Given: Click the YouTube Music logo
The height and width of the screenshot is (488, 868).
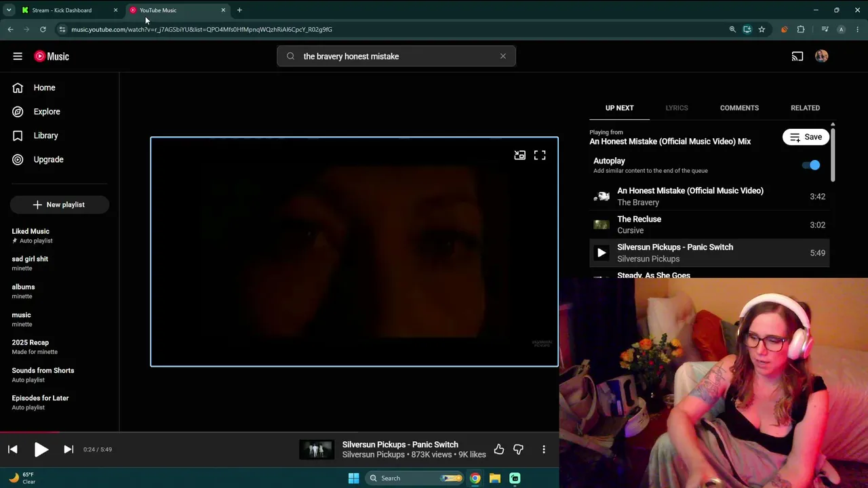Looking at the screenshot, I should click(x=52, y=56).
